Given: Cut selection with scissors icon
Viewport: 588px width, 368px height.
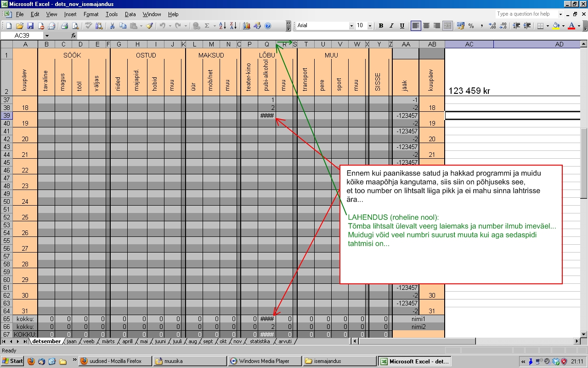Looking at the screenshot, I should [112, 26].
